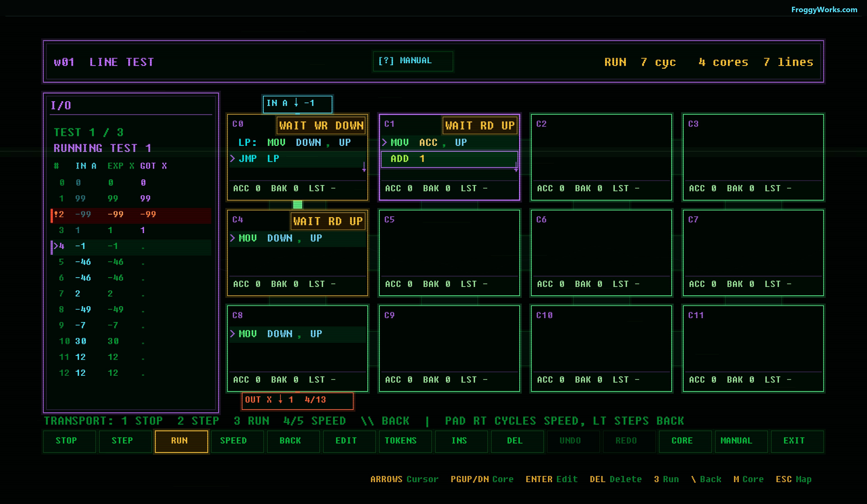The width and height of the screenshot is (867, 504).
Task: Select core C4 label
Action: (238, 219)
